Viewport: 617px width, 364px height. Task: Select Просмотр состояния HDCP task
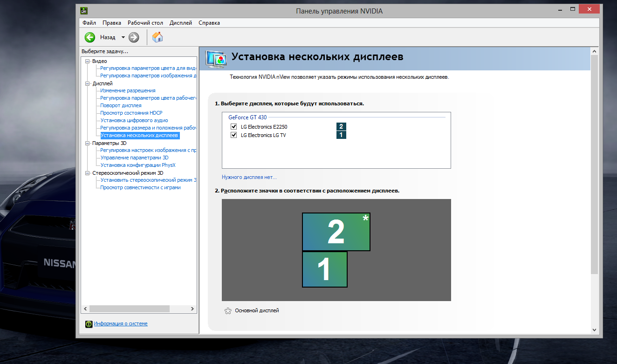[x=131, y=113]
